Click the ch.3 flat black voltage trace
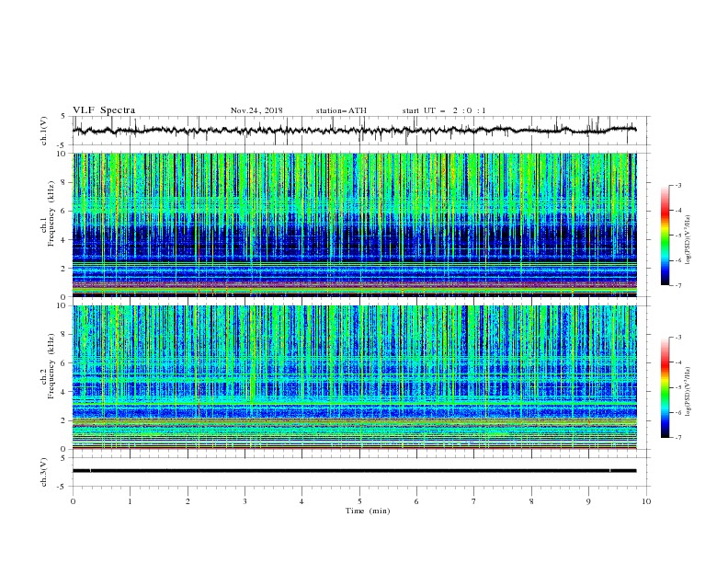 tap(355, 471)
